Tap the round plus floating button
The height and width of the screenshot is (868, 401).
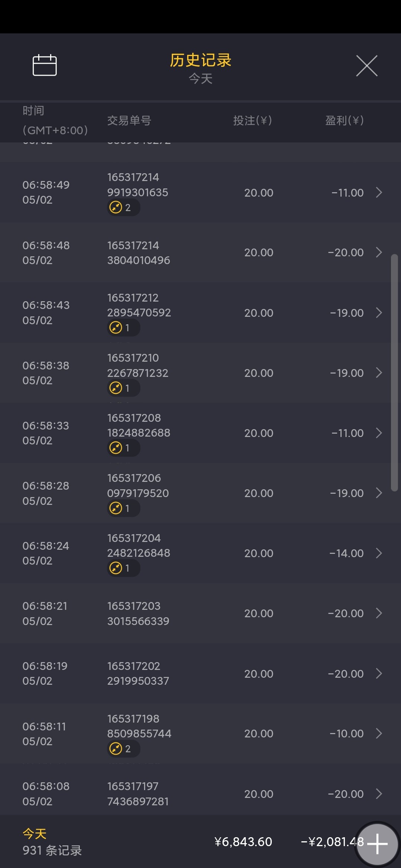click(377, 844)
